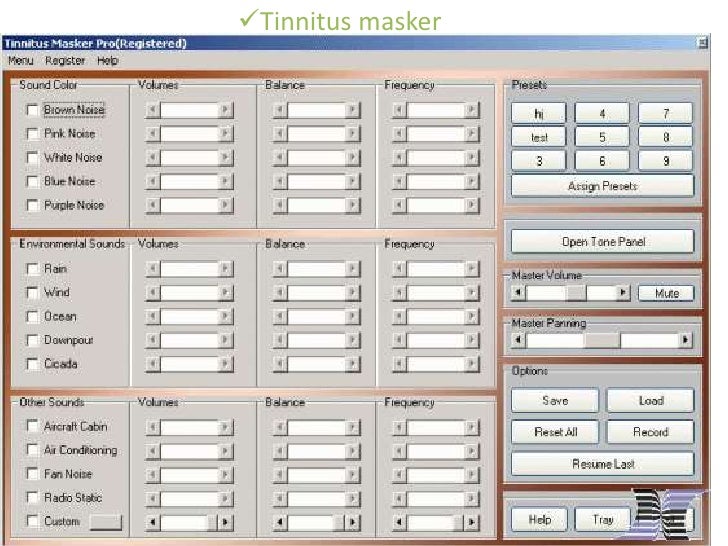Open the Help menu in menu bar
Viewport: 728px width, 546px height.
pyautogui.click(x=108, y=61)
